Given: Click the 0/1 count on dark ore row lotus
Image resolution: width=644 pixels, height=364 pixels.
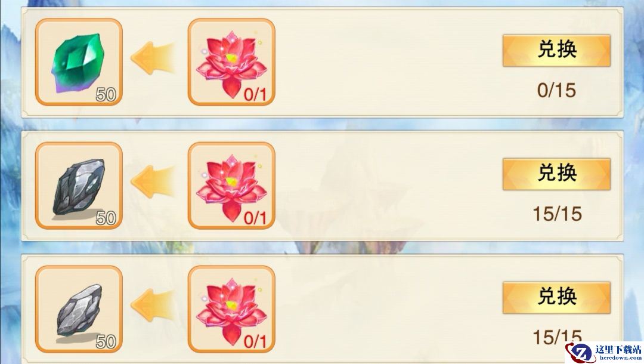Looking at the screenshot, I should click(x=255, y=218).
